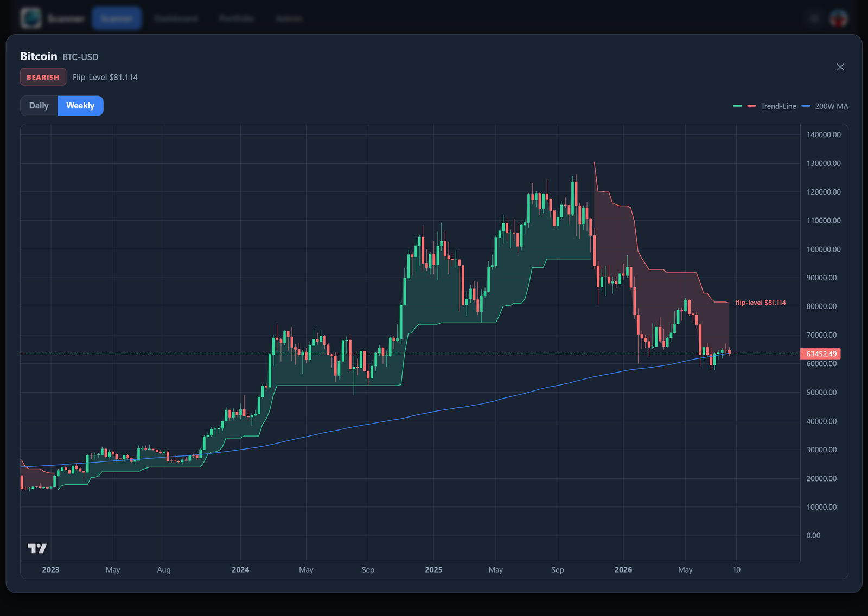
Task: Click the Aug time axis label
Action: (164, 570)
